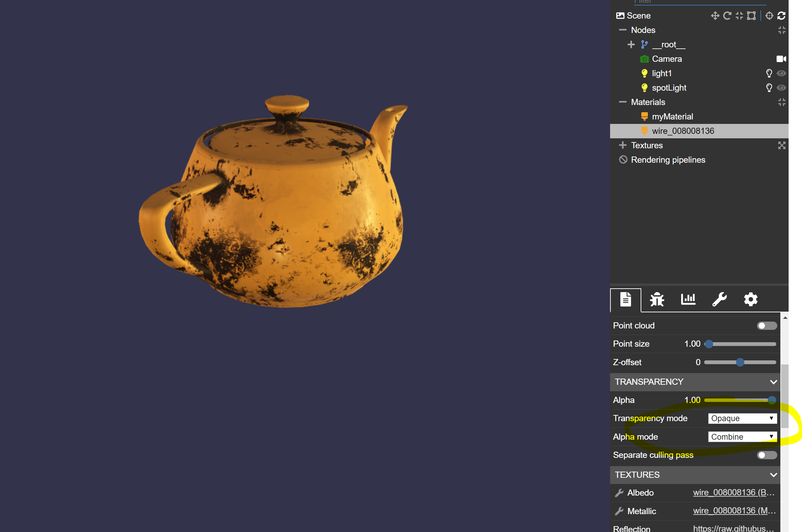Viewport: 802px width, 532px height.
Task: Expand the __root__ node
Action: pos(631,45)
